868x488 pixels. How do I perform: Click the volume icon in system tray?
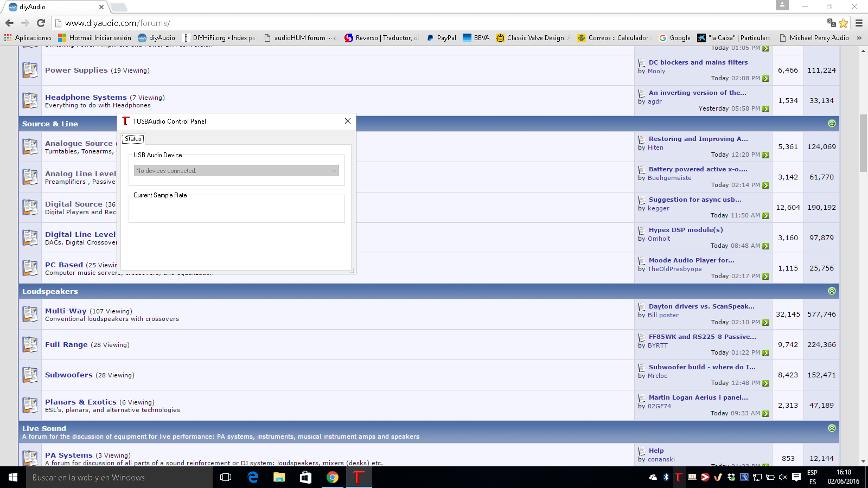point(782,477)
